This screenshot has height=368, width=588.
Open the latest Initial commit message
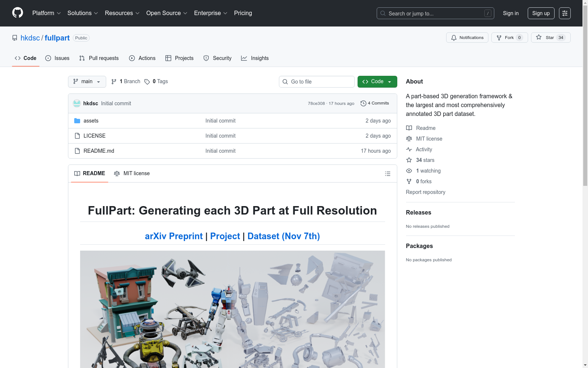pos(116,103)
